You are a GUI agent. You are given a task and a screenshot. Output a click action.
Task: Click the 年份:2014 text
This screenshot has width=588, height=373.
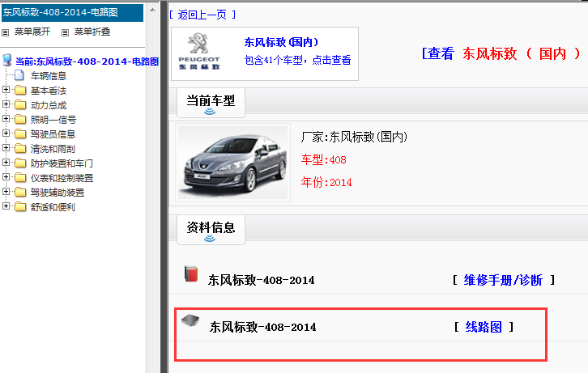point(326,182)
